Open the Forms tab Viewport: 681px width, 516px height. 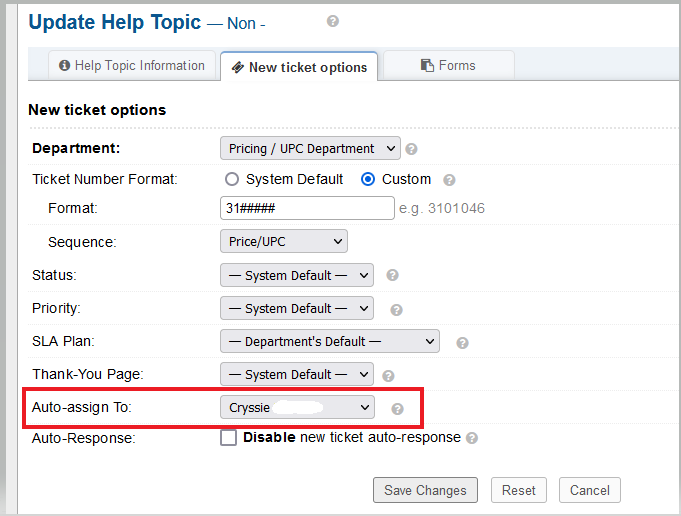tap(448, 66)
